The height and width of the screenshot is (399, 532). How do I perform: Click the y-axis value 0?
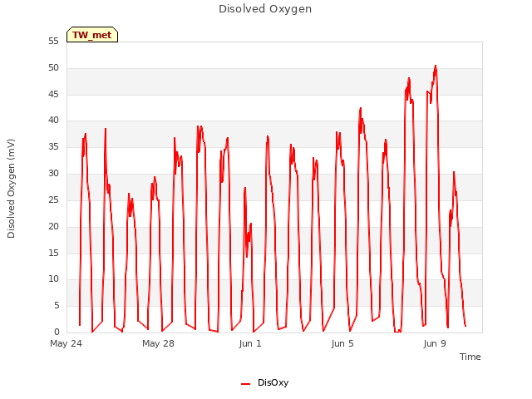click(57, 332)
